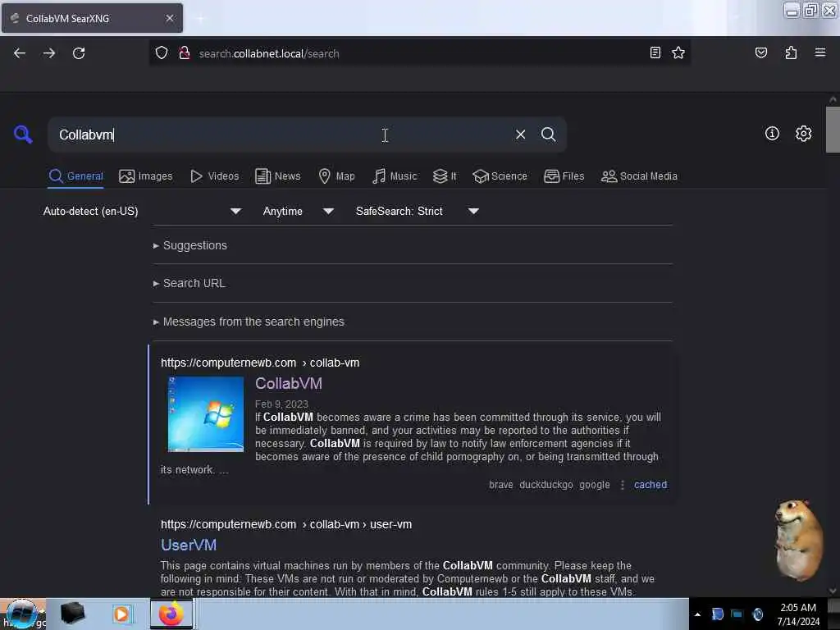Switch to the News tab
Screen dimensions: 840x630
pos(277,176)
